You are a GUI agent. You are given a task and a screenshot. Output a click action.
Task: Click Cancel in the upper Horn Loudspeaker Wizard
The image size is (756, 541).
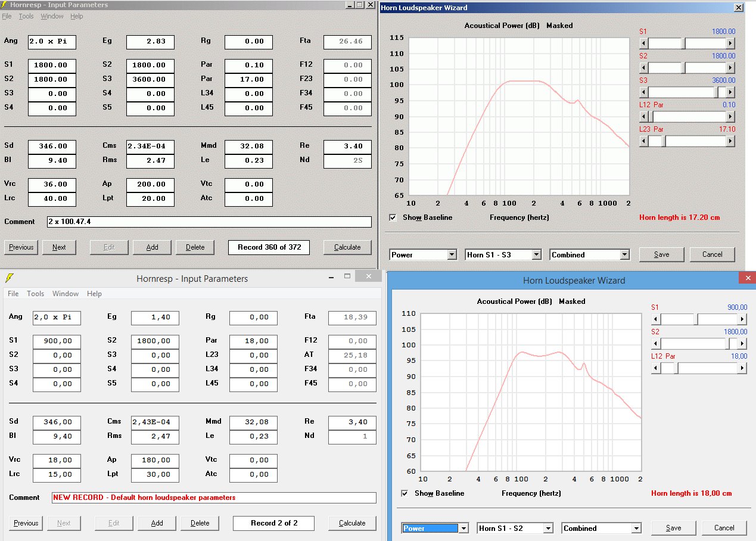713,254
